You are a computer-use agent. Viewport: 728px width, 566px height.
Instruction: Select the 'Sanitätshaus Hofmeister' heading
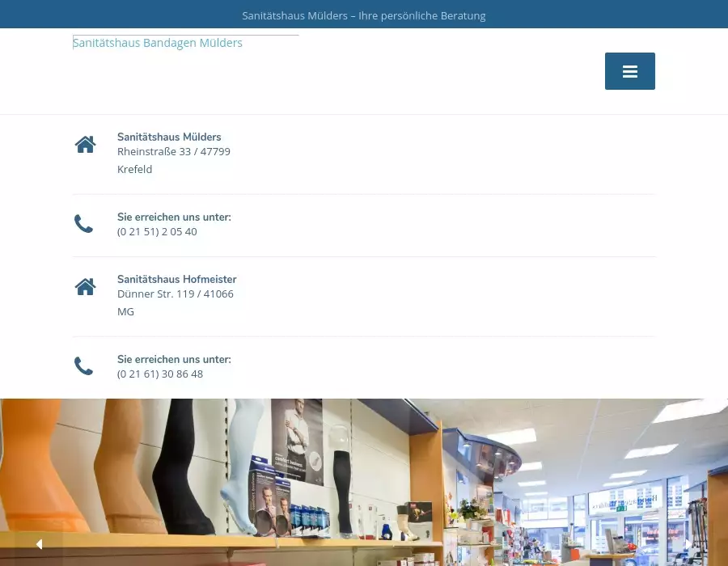(176, 279)
